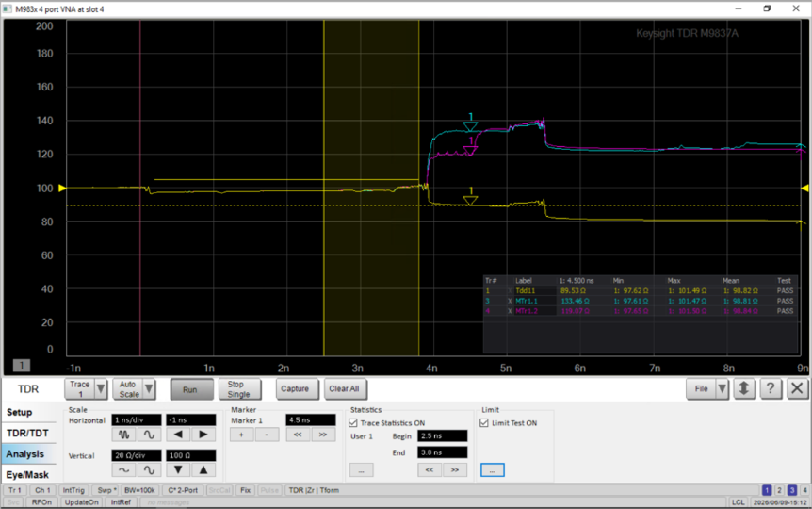Screen dimensions: 812x509
Task: Open File menu dropdown arrow
Action: (722, 388)
